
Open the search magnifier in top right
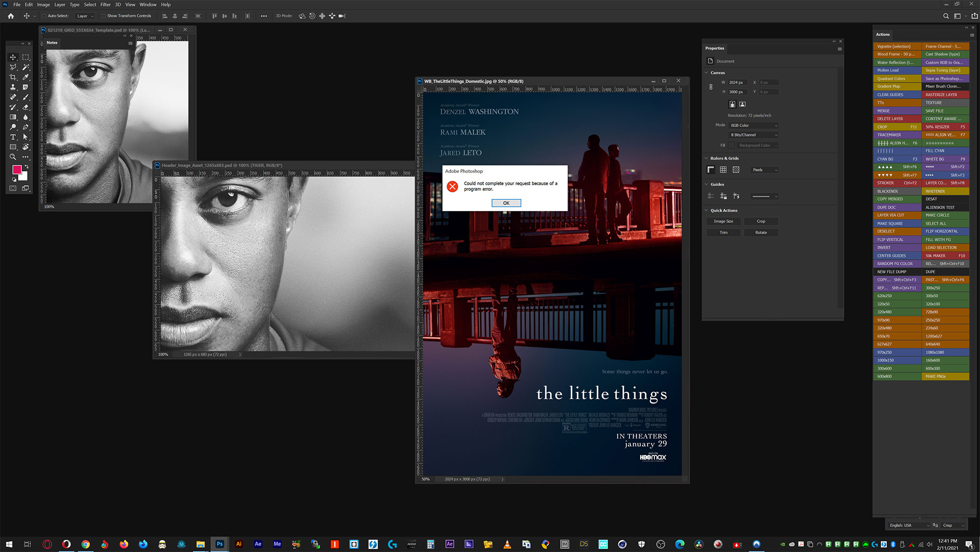coord(946,16)
